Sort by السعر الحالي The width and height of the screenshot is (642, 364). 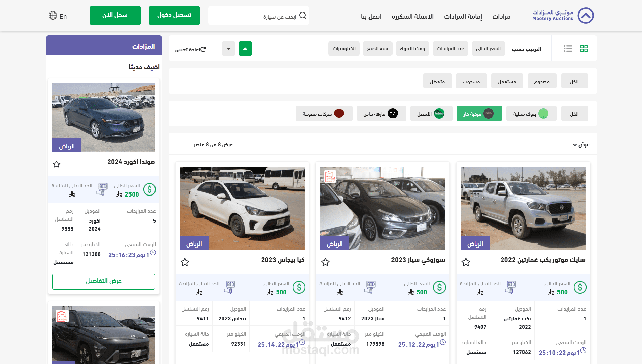[x=488, y=49]
